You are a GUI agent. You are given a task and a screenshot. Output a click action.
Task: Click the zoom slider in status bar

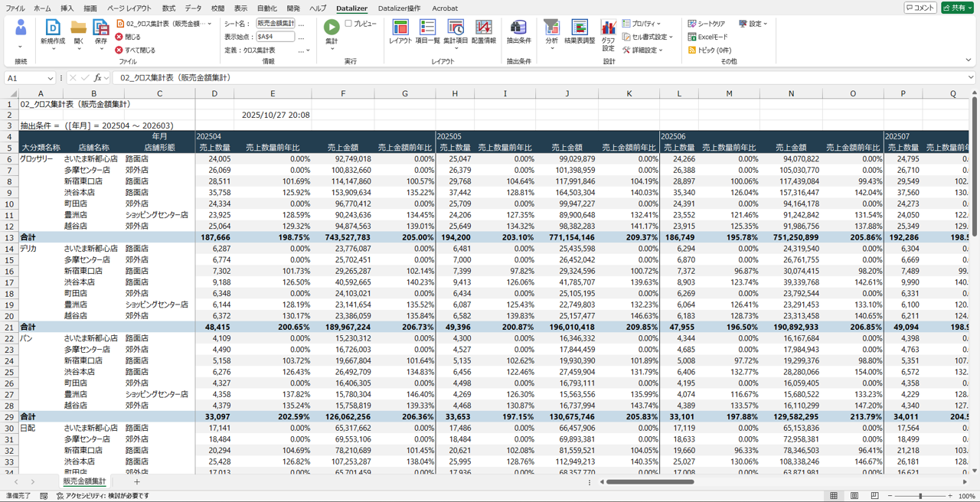(x=920, y=496)
